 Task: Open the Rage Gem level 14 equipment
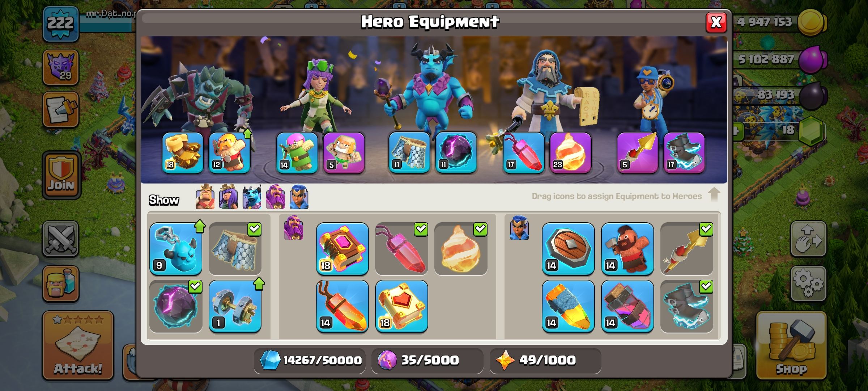[x=342, y=306]
